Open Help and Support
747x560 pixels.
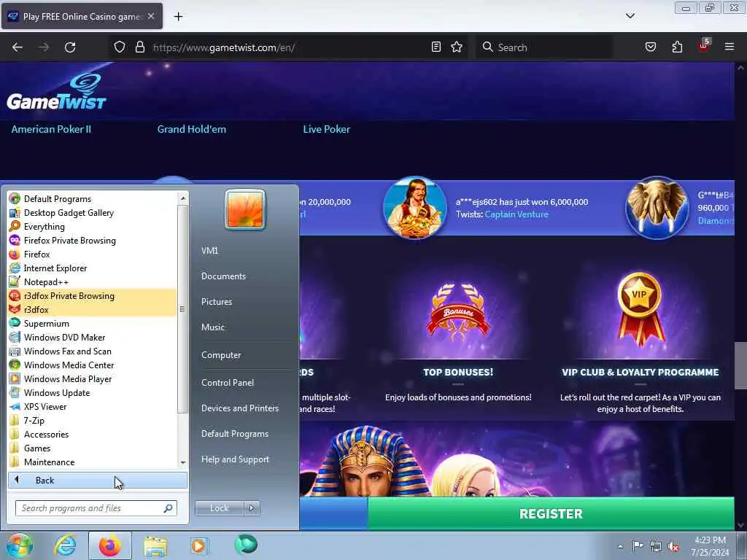[235, 459]
